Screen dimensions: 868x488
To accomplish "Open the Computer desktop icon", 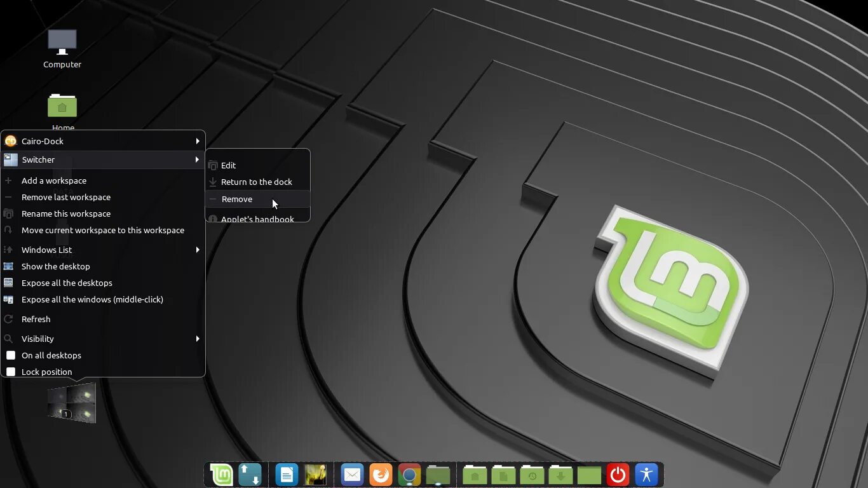I will [x=62, y=48].
